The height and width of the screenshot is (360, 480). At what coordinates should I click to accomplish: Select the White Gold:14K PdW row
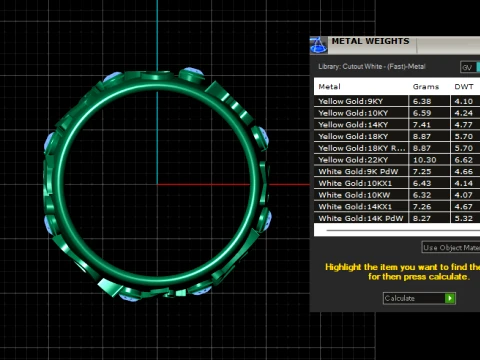tap(397, 218)
